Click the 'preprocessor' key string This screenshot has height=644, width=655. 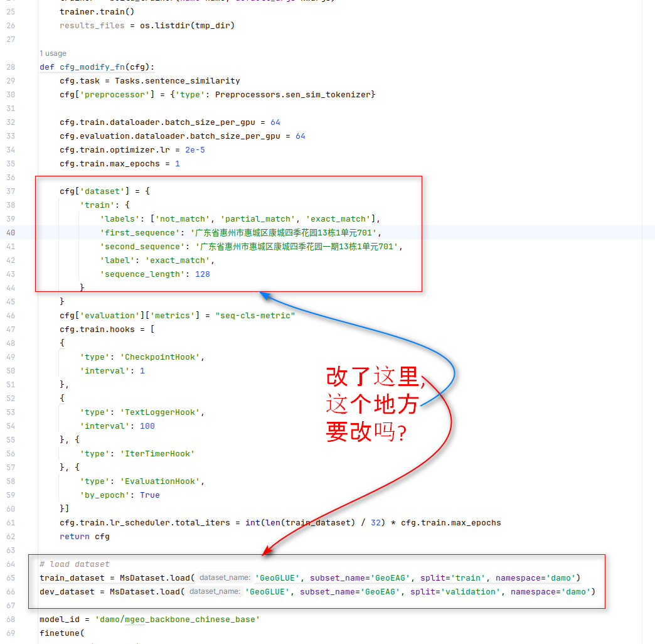(x=114, y=94)
